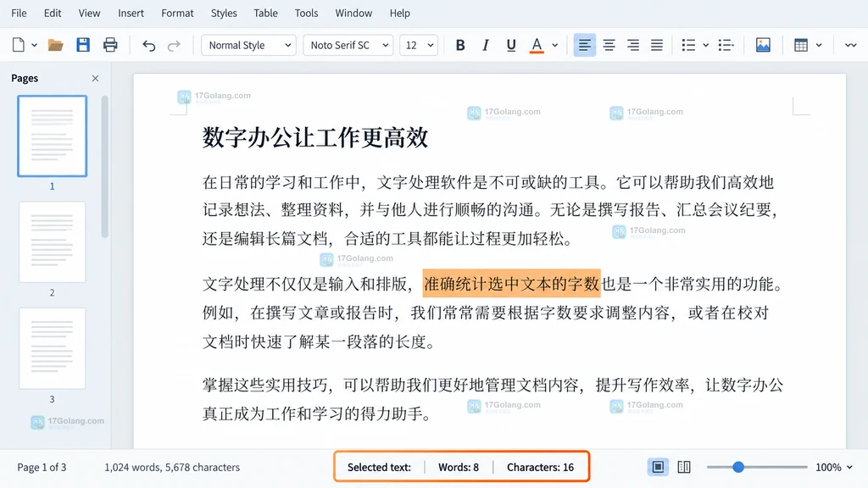The width and height of the screenshot is (868, 488).
Task: Click the highlighted text 准确统计选中文本的字数
Action: pos(511,284)
